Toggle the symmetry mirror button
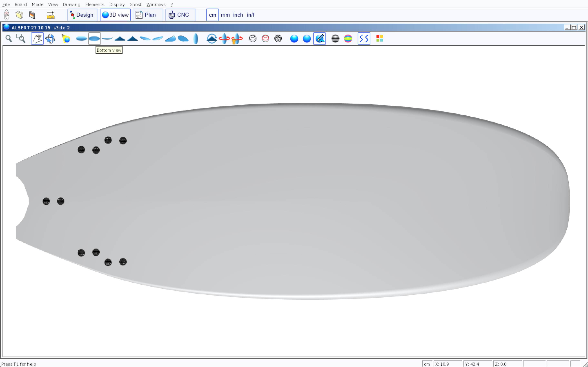 364,39
